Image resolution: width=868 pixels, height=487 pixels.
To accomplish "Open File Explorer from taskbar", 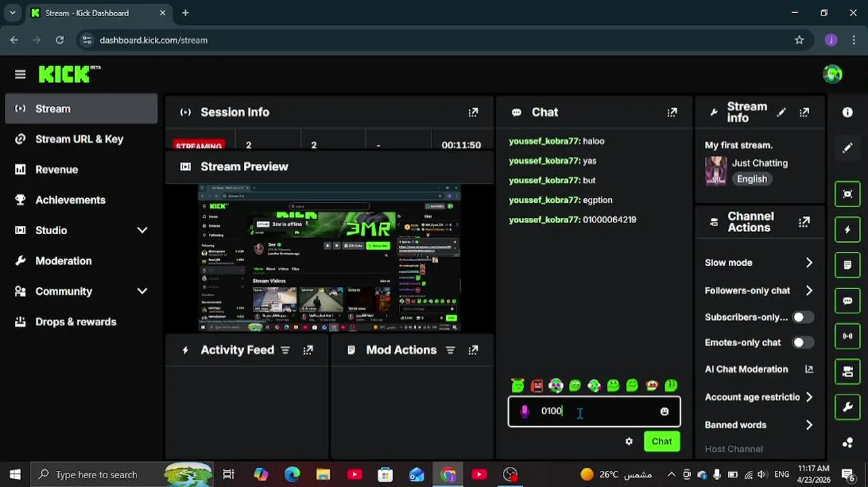I will [x=323, y=474].
